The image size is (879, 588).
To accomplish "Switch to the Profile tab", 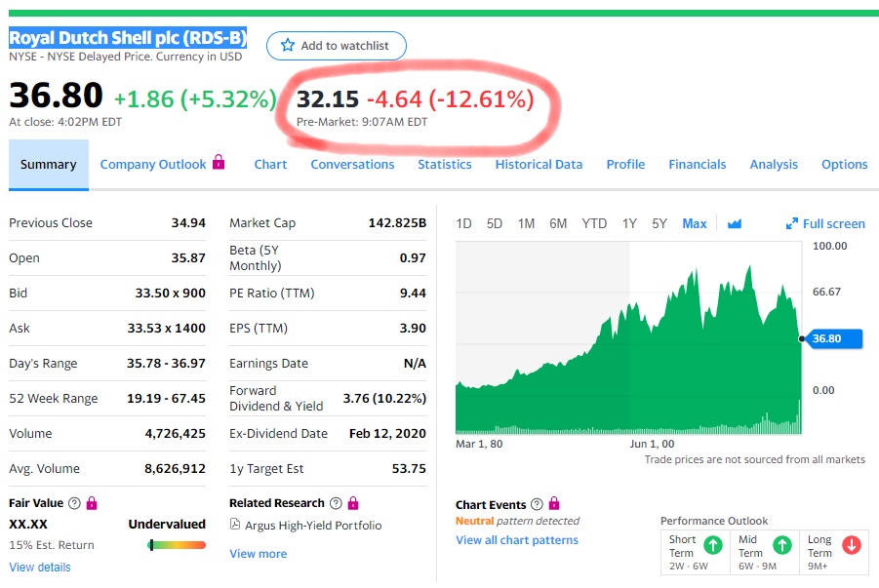I will point(625,164).
